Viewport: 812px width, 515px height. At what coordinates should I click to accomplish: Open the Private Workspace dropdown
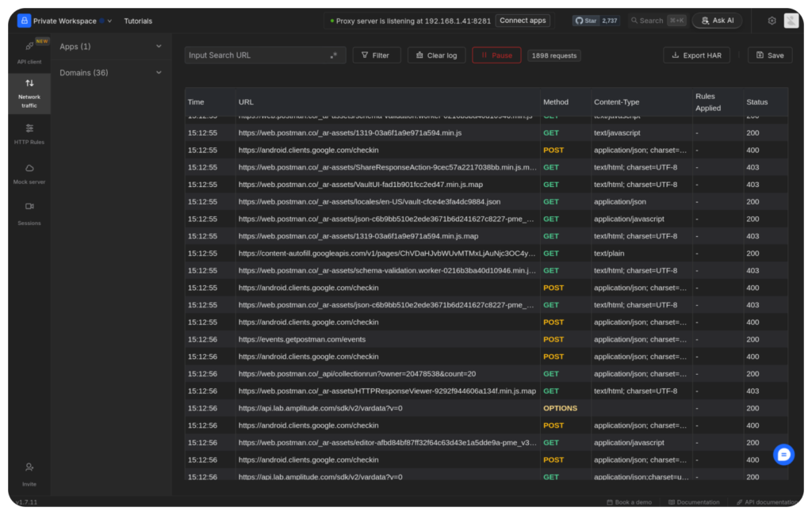[72, 21]
